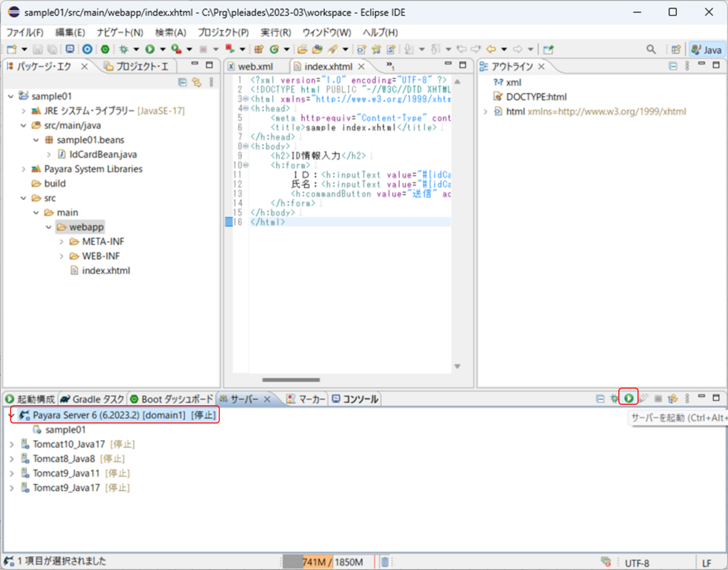
Task: Close the index.xhtml editor tab
Action: click(x=361, y=66)
